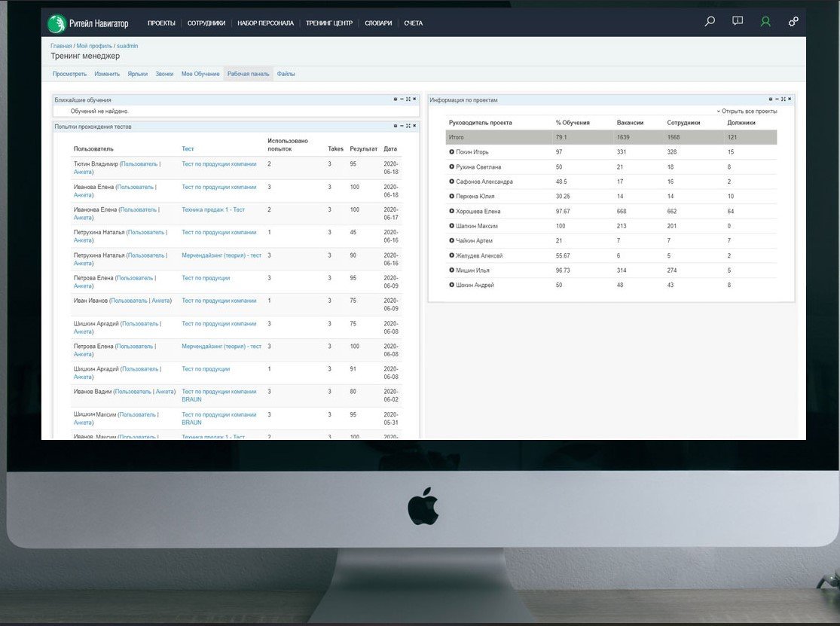The width and height of the screenshot is (840, 626).
Task: Click the Должники column header
Action: 741,123
